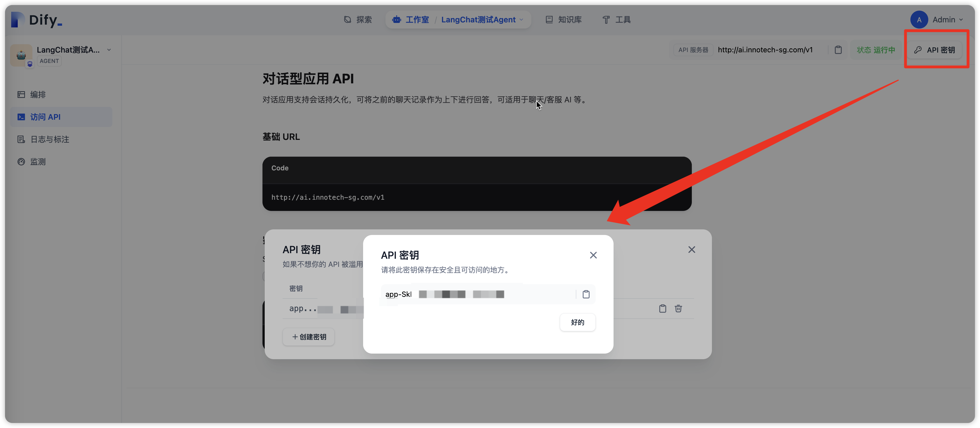Copy the newly generated app-Skl API key

pos(586,294)
